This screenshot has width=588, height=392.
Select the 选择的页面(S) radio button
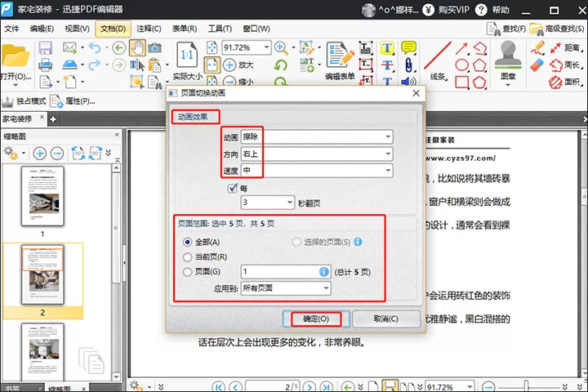click(296, 242)
